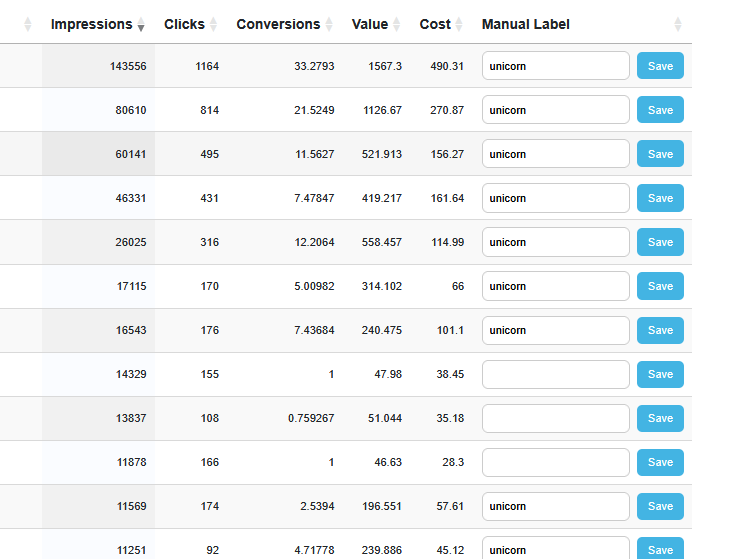Screen dimensions: 756x559
Task: Click the empty label input for 13837 impressions row
Action: pos(555,418)
